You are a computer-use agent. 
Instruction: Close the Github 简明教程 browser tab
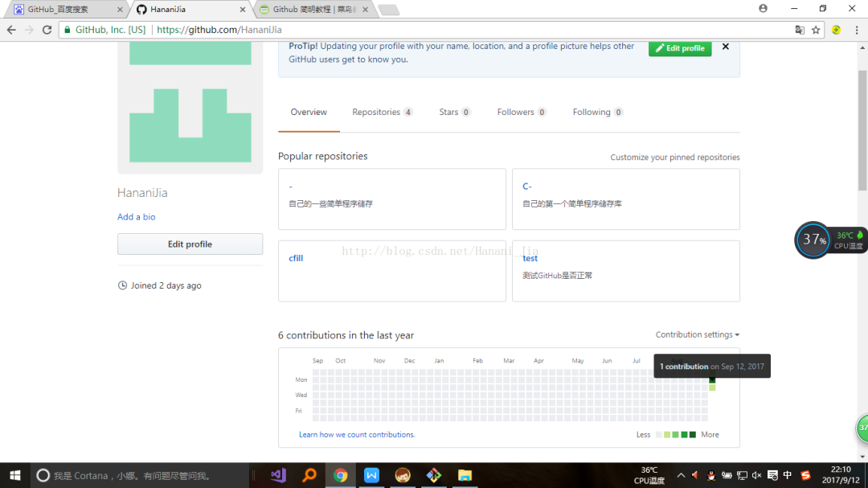click(366, 10)
